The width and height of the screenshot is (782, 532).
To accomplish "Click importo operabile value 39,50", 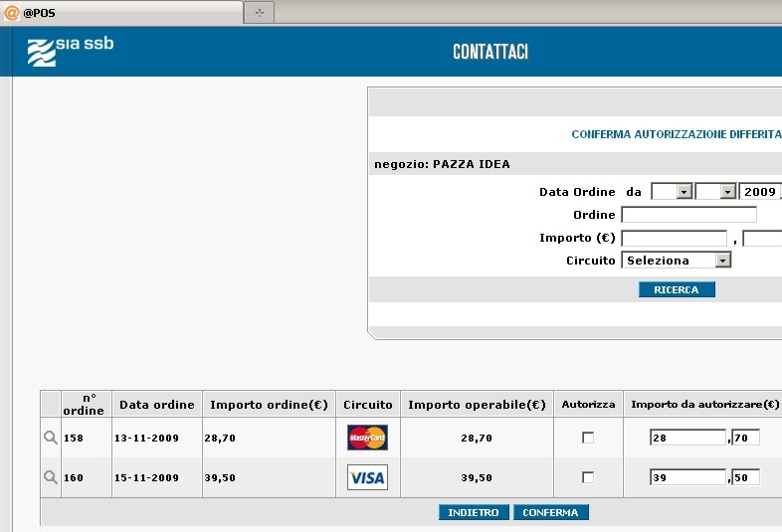I will (477, 477).
